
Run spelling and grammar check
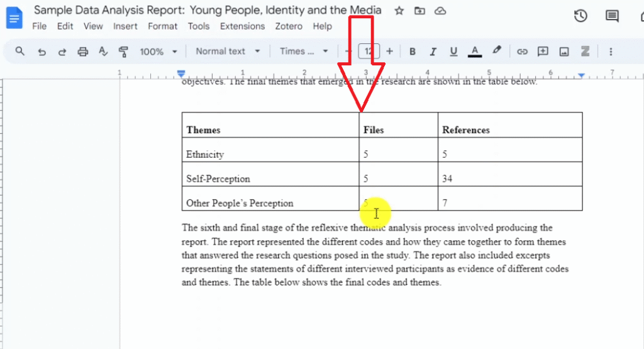103,52
